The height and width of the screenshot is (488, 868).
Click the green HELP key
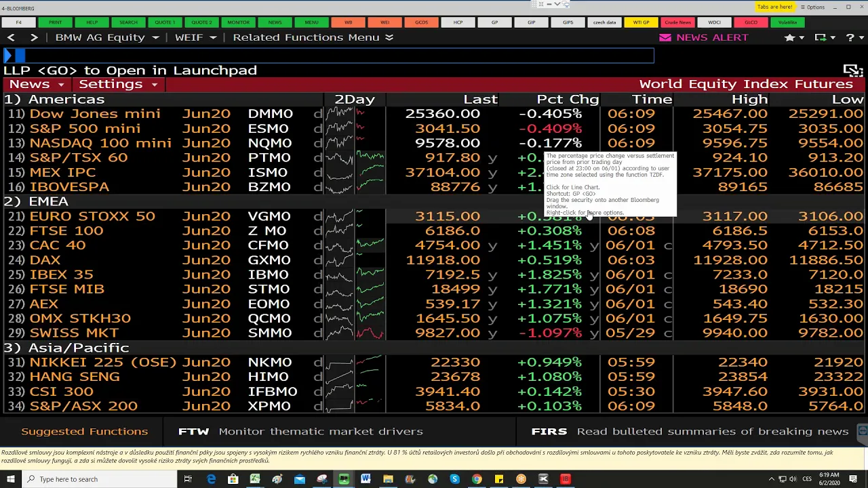click(92, 22)
